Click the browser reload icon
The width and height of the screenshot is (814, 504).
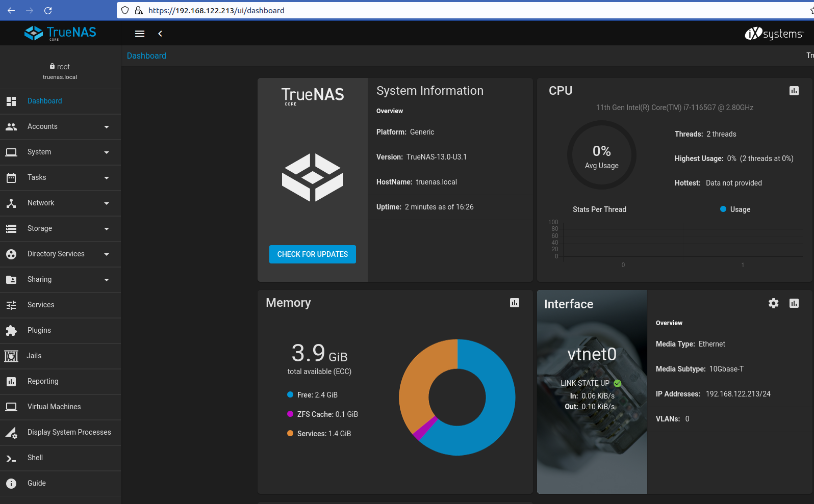pos(48,10)
